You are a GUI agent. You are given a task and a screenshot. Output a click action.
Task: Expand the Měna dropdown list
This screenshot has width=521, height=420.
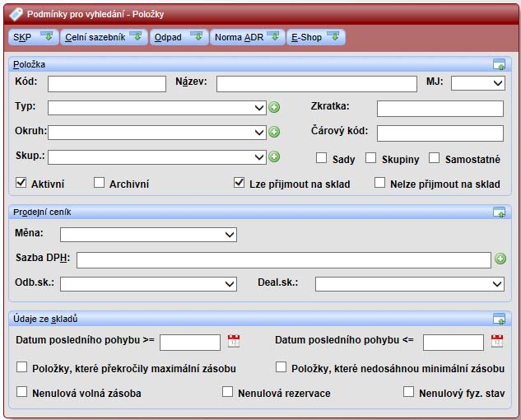point(148,235)
